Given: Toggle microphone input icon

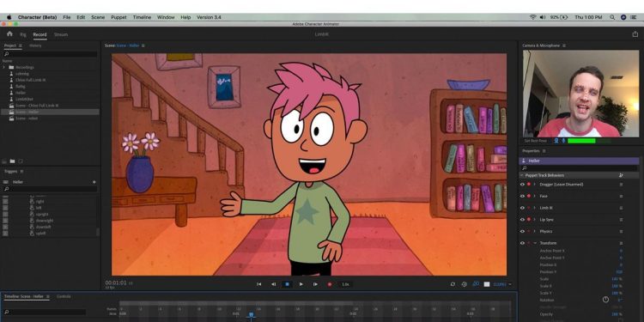Looking at the screenshot, I should [x=563, y=141].
